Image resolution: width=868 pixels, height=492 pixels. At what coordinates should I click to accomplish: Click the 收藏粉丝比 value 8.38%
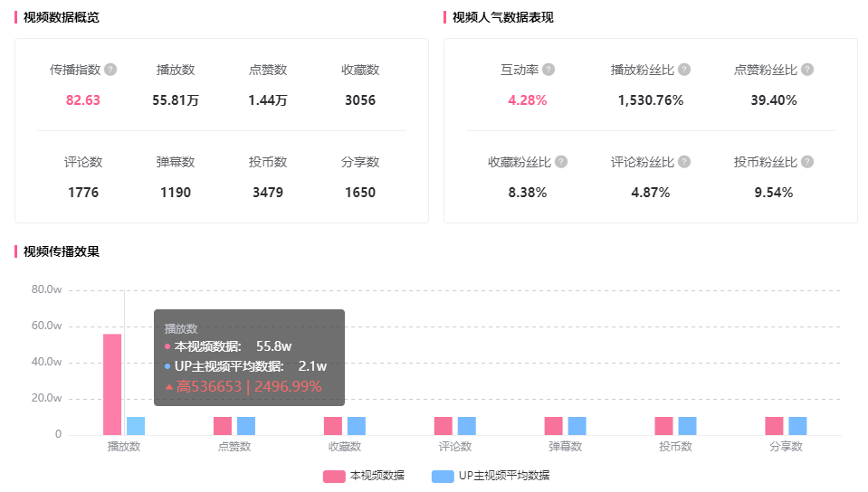click(528, 193)
